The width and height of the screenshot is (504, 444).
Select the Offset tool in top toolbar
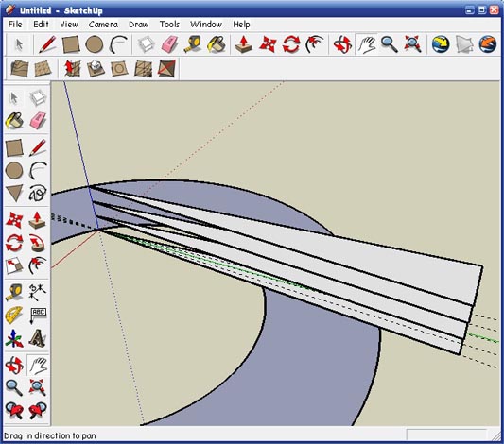[x=315, y=44]
